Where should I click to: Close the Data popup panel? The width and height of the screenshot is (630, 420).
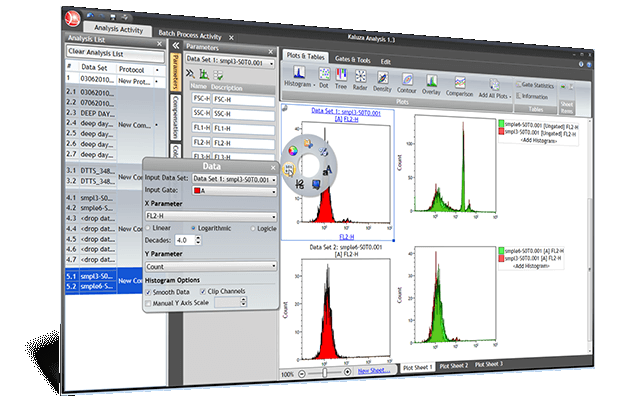[273, 167]
